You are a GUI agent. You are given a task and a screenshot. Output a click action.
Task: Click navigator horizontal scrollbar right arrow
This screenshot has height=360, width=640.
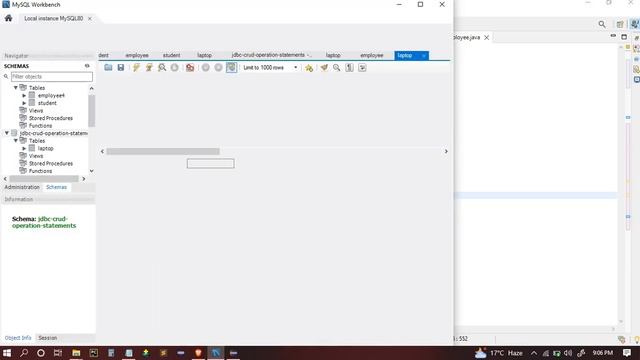(x=84, y=179)
